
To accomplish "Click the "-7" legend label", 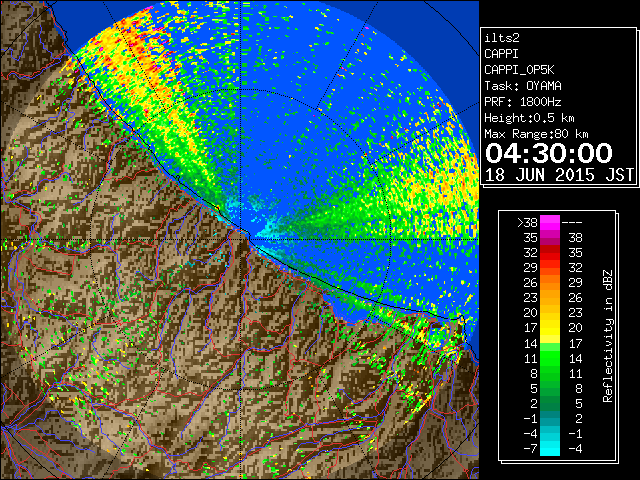I will click(x=530, y=448).
